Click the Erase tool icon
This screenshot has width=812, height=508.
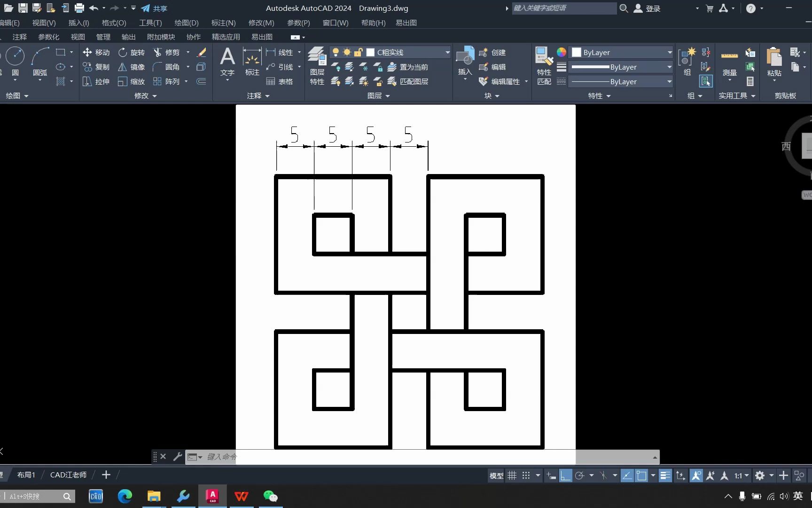click(202, 52)
